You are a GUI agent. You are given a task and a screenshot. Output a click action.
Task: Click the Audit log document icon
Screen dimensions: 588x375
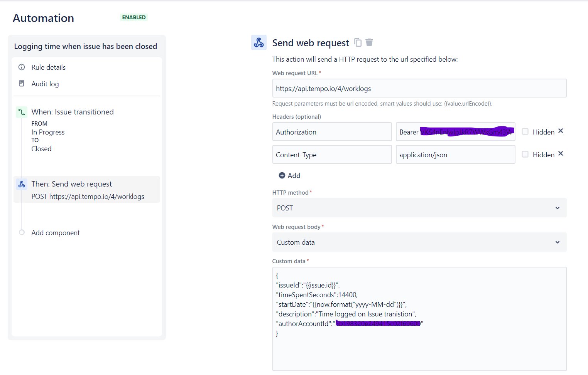pyautogui.click(x=22, y=84)
